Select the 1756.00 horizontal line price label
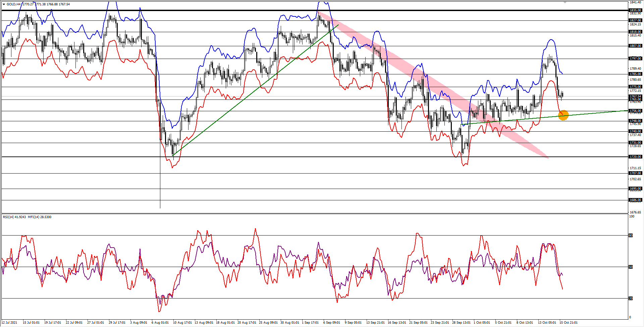The width and height of the screenshot is (644, 327). point(635,111)
